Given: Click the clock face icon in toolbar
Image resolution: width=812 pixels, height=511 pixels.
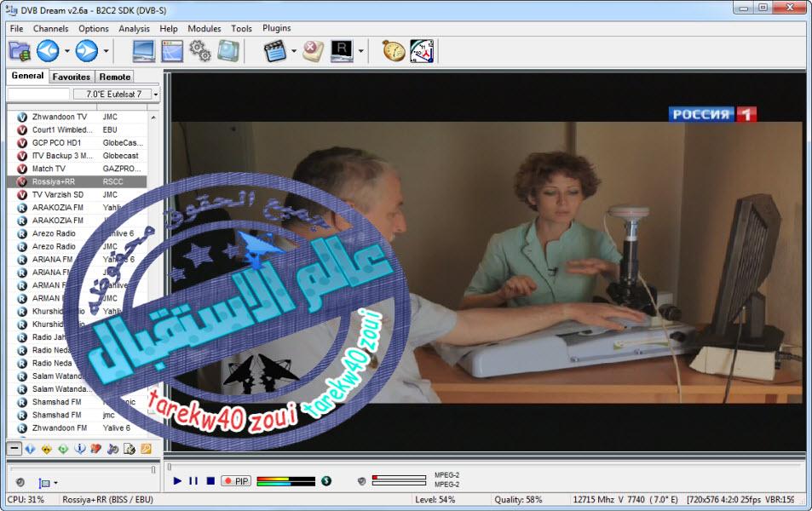Looking at the screenshot, I should pyautogui.click(x=422, y=51).
